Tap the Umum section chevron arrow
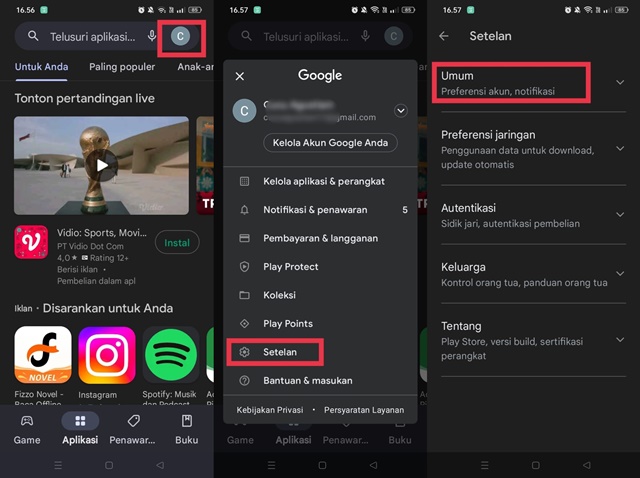The height and width of the screenshot is (478, 640). [x=620, y=82]
